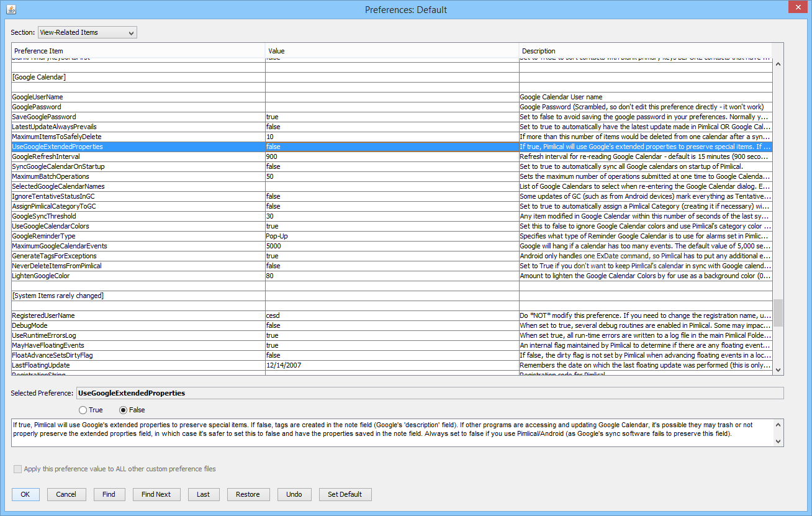Click the value 80 for LightenGoogleColor
812x516 pixels.
click(x=392, y=276)
